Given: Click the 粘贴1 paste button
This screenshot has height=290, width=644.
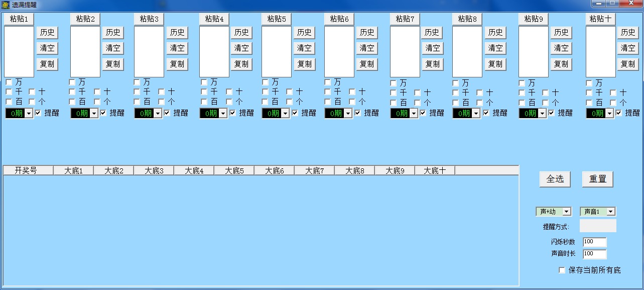Looking at the screenshot, I should point(19,19).
